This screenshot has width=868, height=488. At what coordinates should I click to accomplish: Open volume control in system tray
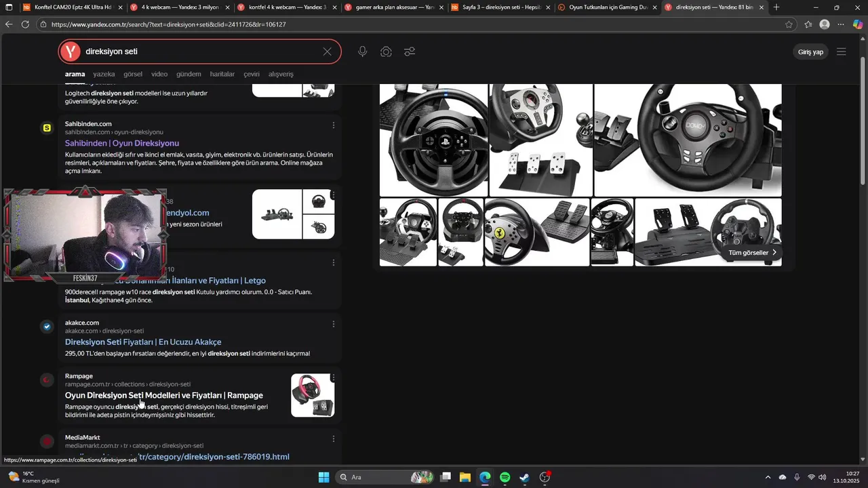(823, 477)
